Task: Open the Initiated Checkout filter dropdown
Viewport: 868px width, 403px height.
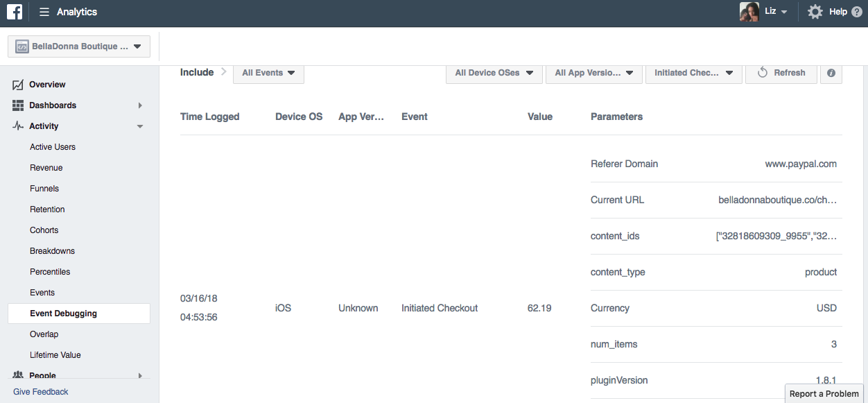Action: (693, 73)
